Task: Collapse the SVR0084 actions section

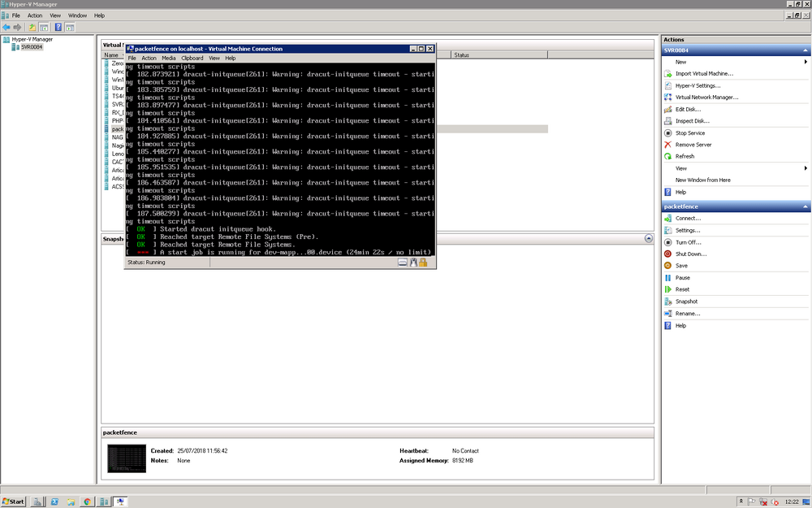Action: tap(806, 50)
